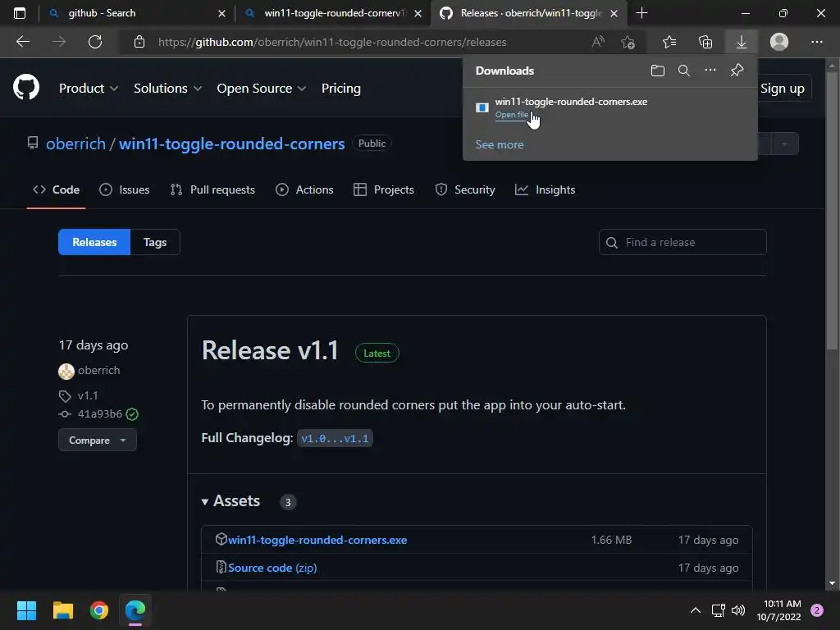Viewport: 840px width, 630px height.
Task: Open clock and date in taskbar
Action: coord(779,610)
